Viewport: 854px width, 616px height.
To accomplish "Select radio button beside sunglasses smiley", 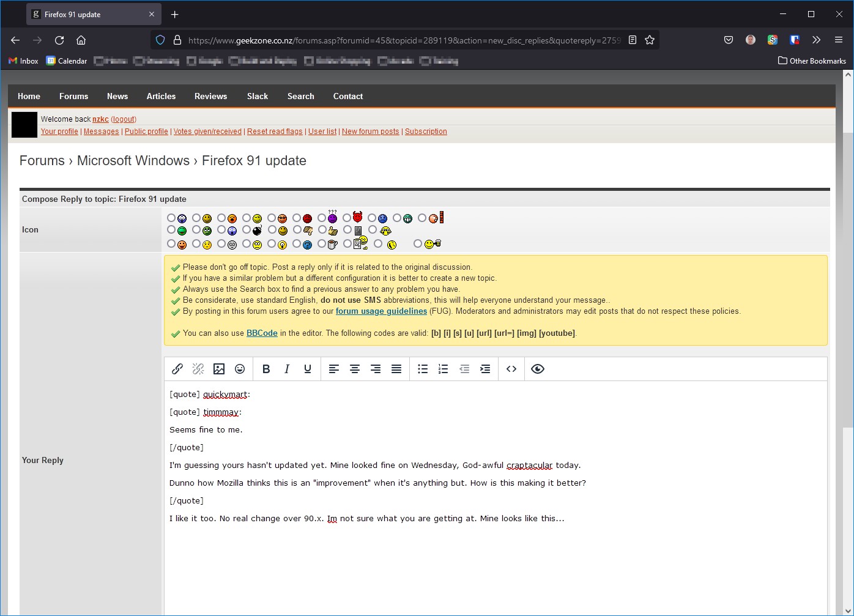I will click(x=272, y=218).
